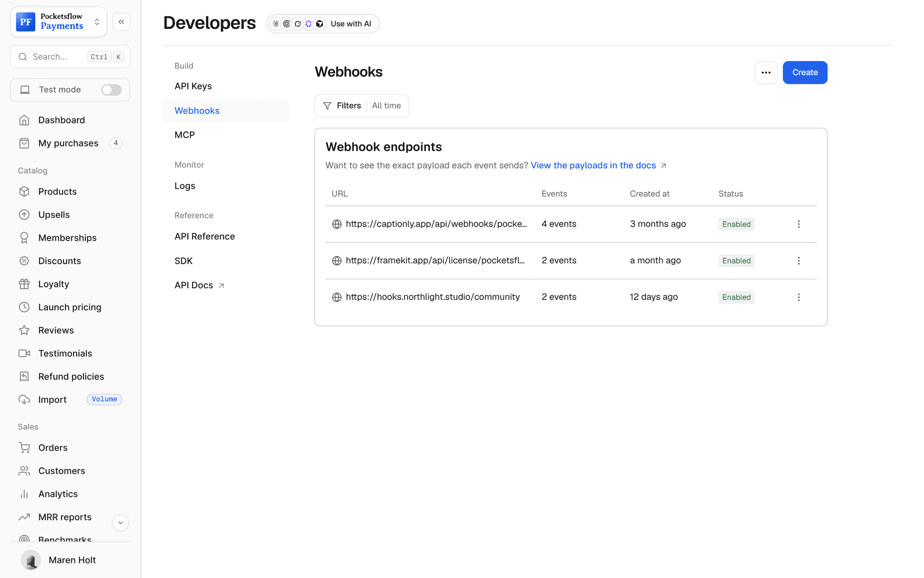Open the Refund policies receipt icon

(x=24, y=376)
